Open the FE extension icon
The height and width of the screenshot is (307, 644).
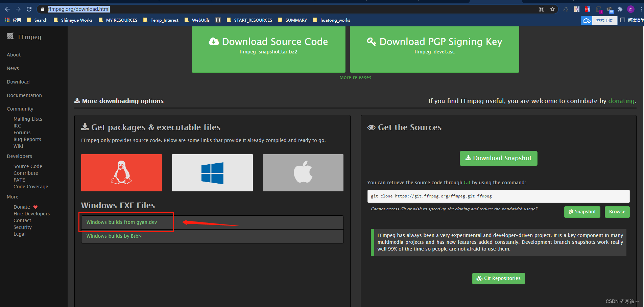click(588, 9)
